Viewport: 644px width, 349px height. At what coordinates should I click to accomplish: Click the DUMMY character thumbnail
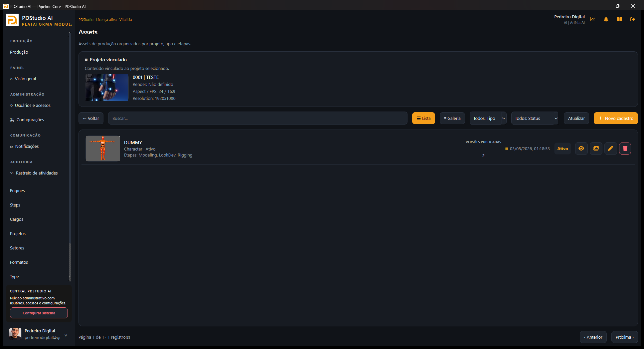(x=103, y=149)
